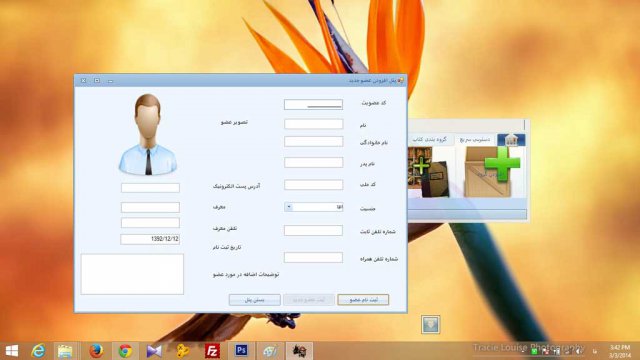Click the national code (کد ملی) field
This screenshot has width=640, height=360.
[313, 184]
